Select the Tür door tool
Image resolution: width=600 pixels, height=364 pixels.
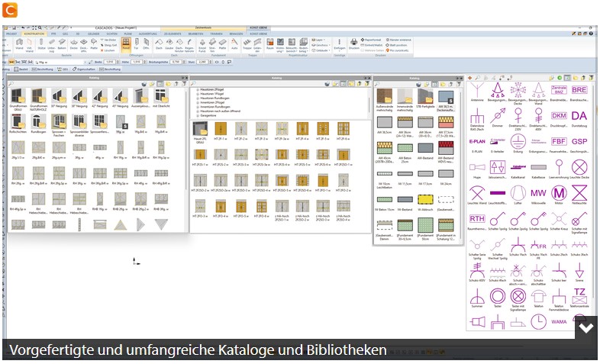pyautogui.click(x=136, y=44)
